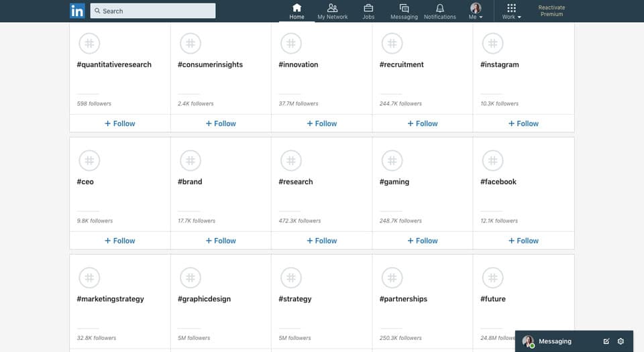Expand the Messaging overlay header
Screen dimensions: 644x352
pos(574,341)
